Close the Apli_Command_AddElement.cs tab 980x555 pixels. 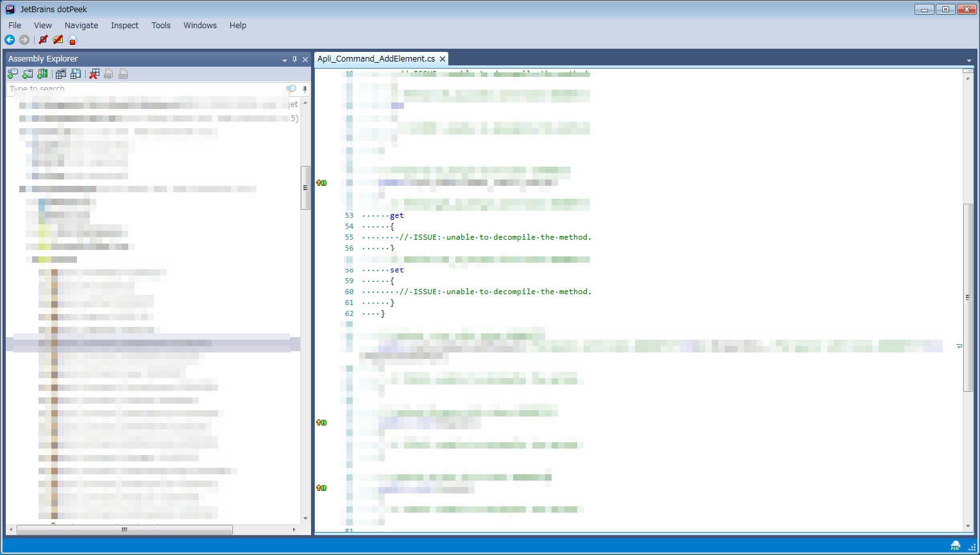coord(443,59)
